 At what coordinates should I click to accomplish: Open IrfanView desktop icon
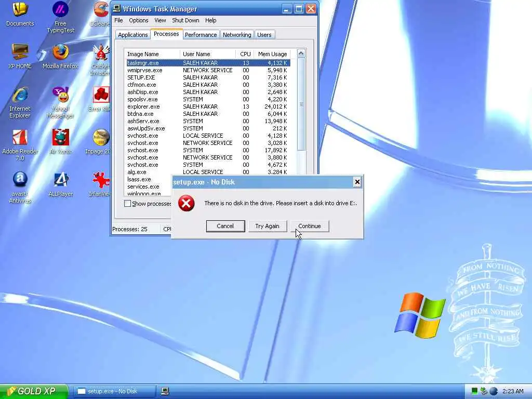pyautogui.click(x=100, y=184)
